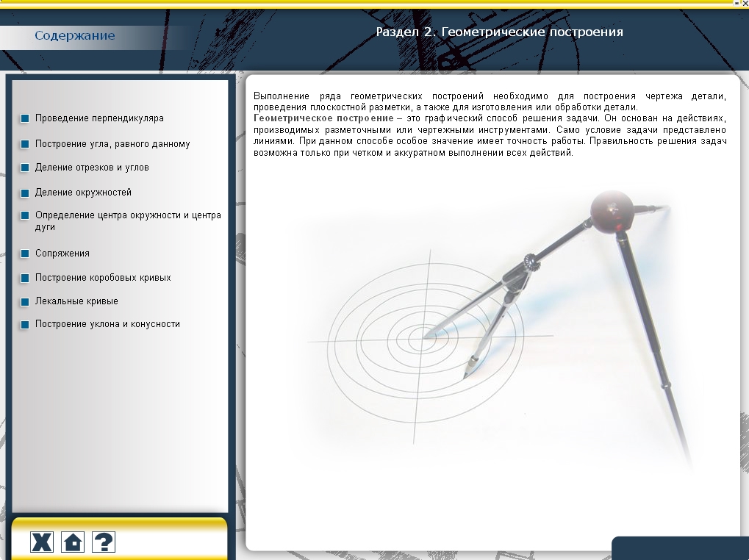This screenshot has width=749, height=560.
Task: Click the blue bullet beside "Деление окружностей"
Action: (25, 193)
